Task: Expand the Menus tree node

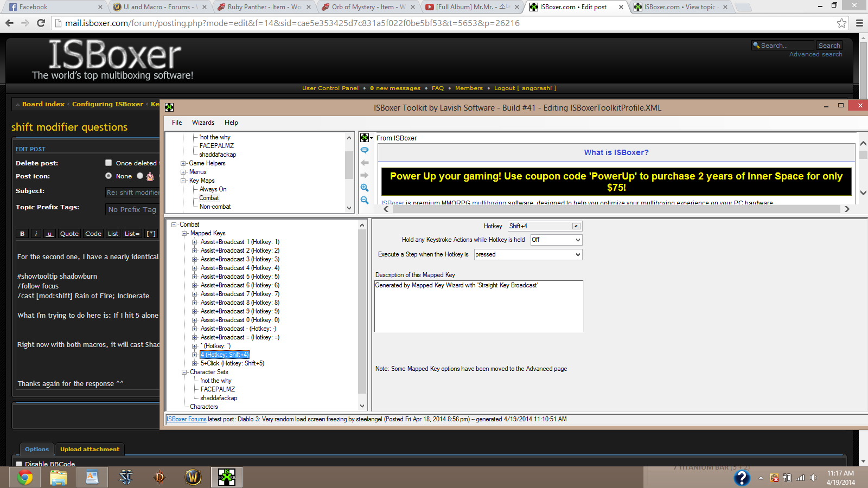Action: (x=183, y=172)
